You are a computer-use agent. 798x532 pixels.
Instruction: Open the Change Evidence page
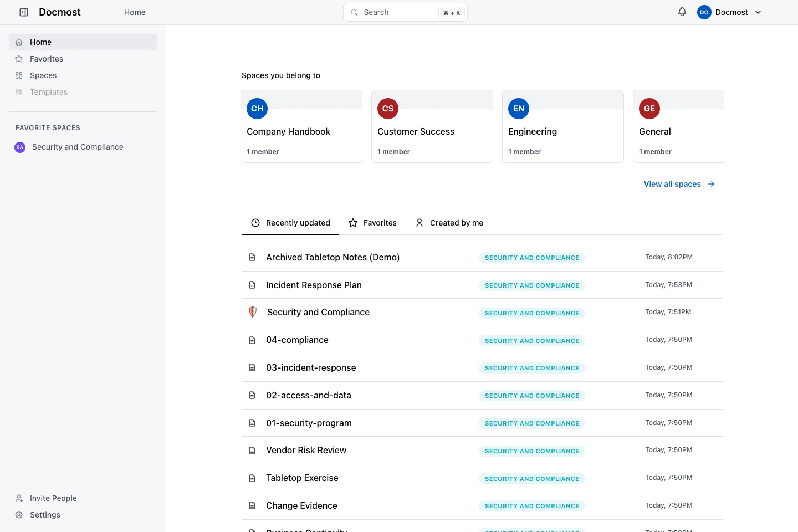coord(301,505)
